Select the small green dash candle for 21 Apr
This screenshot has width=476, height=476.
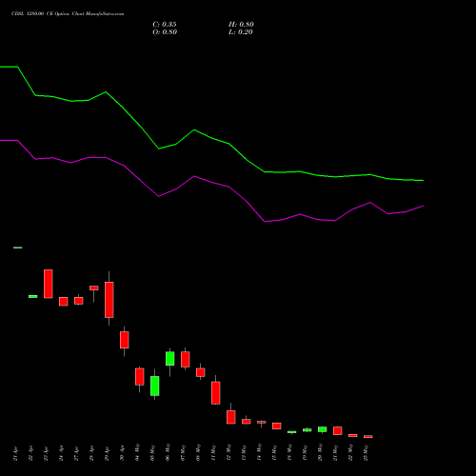[x=18, y=248]
